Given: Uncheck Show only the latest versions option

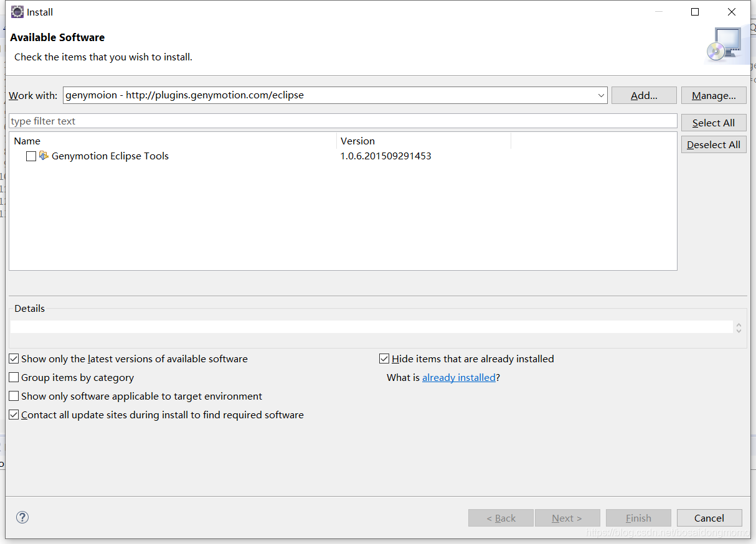Looking at the screenshot, I should pyautogui.click(x=14, y=359).
